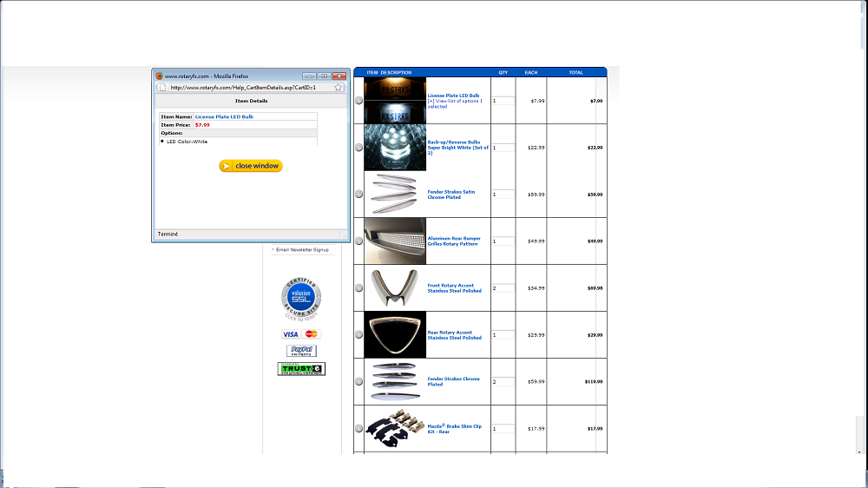Image resolution: width=868 pixels, height=488 pixels.
Task: Edit quantity for Fender Strakes Chrome Plated
Action: click(x=503, y=382)
